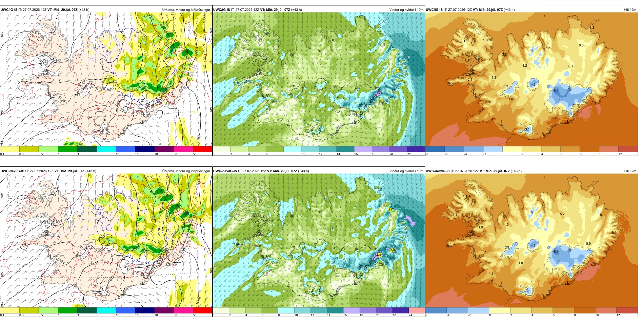Click the '0.0' temperature value on UWC temperature map
Screen dimensions: 644x322
[581, 45]
